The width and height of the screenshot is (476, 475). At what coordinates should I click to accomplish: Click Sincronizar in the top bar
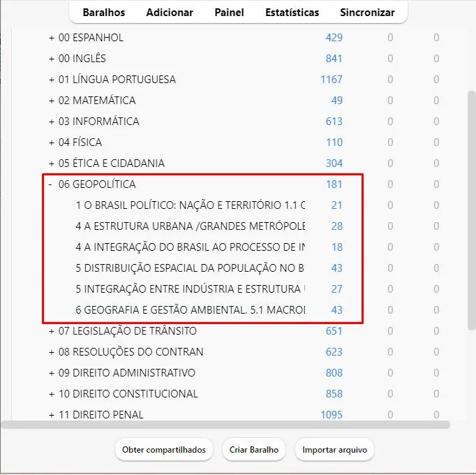[367, 13]
